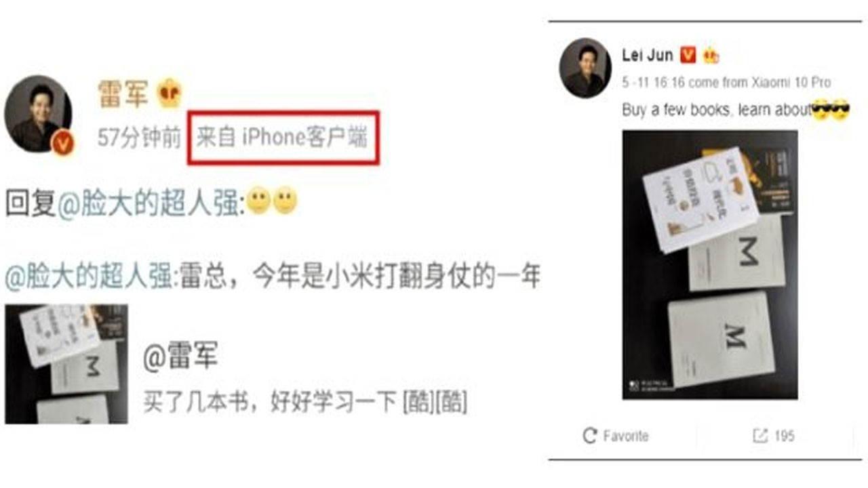This screenshot has height=488, width=868.
Task: Click the 'Lei Jun' name in right post
Action: tap(648, 55)
